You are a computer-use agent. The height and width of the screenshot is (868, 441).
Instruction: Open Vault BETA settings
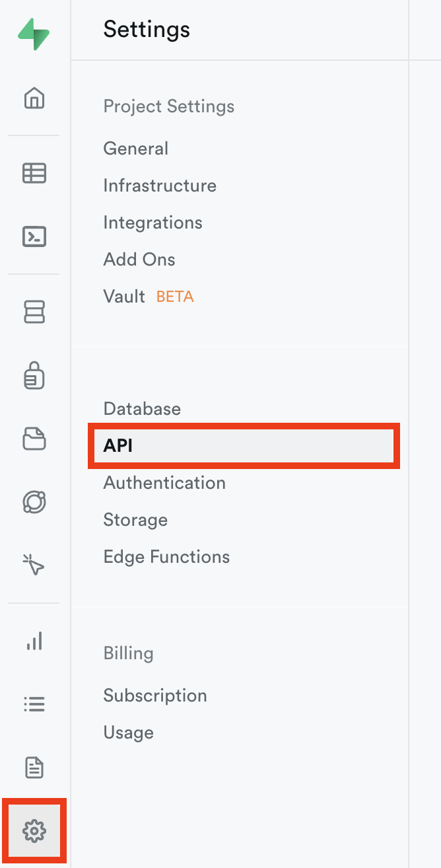click(124, 297)
